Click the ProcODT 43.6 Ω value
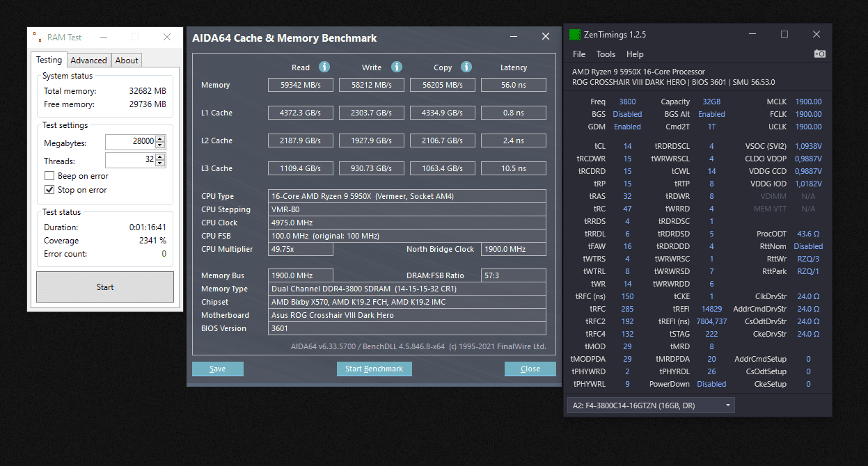This screenshot has height=466, width=868. pos(808,234)
